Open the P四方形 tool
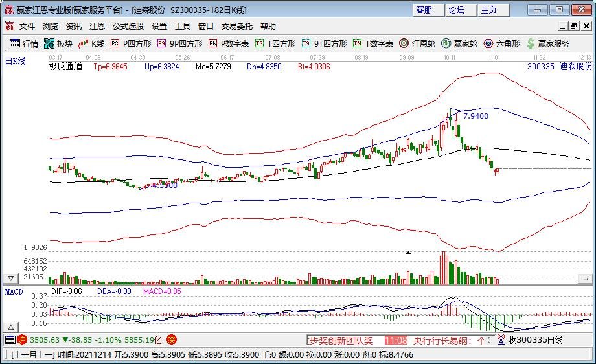This screenshot has height=364, width=596. tap(131, 43)
